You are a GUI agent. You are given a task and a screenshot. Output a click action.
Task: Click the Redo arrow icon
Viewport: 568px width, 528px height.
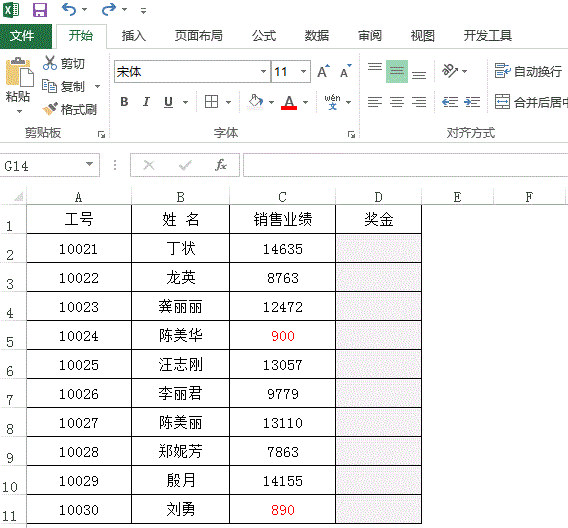(108, 9)
